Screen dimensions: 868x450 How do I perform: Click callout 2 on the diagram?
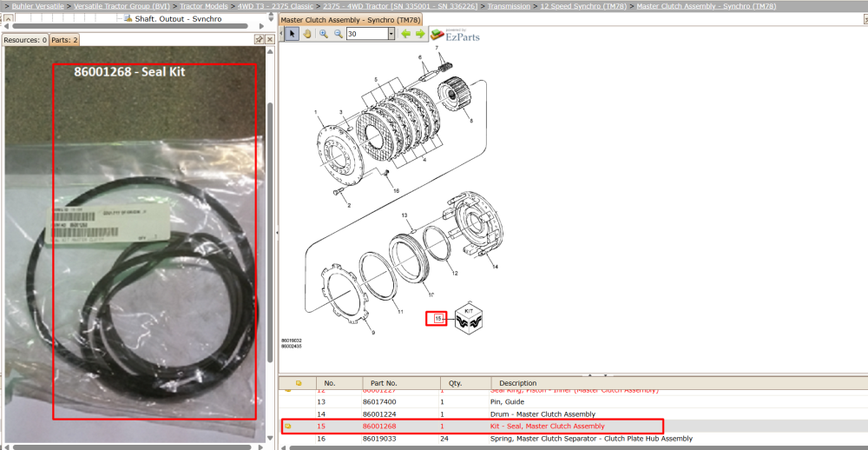349,205
